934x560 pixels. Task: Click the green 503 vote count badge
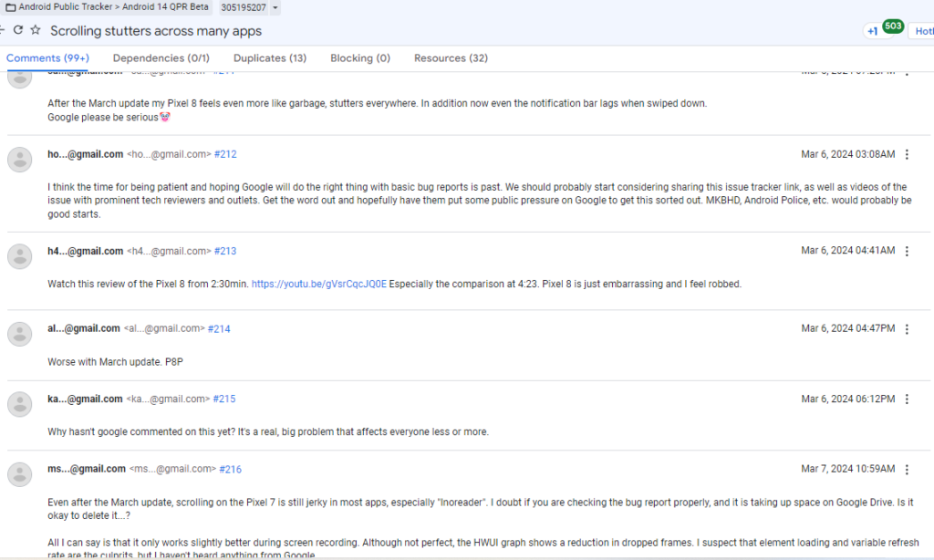(x=893, y=26)
